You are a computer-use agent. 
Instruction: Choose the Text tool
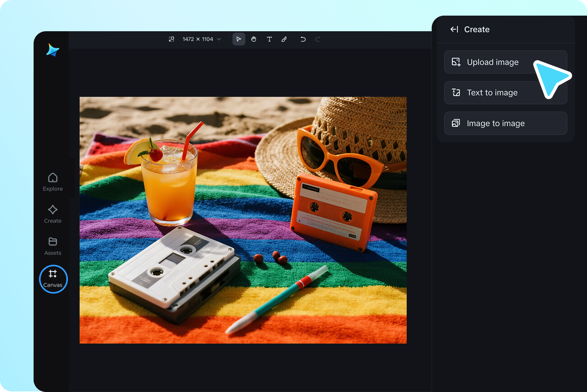pyautogui.click(x=269, y=39)
